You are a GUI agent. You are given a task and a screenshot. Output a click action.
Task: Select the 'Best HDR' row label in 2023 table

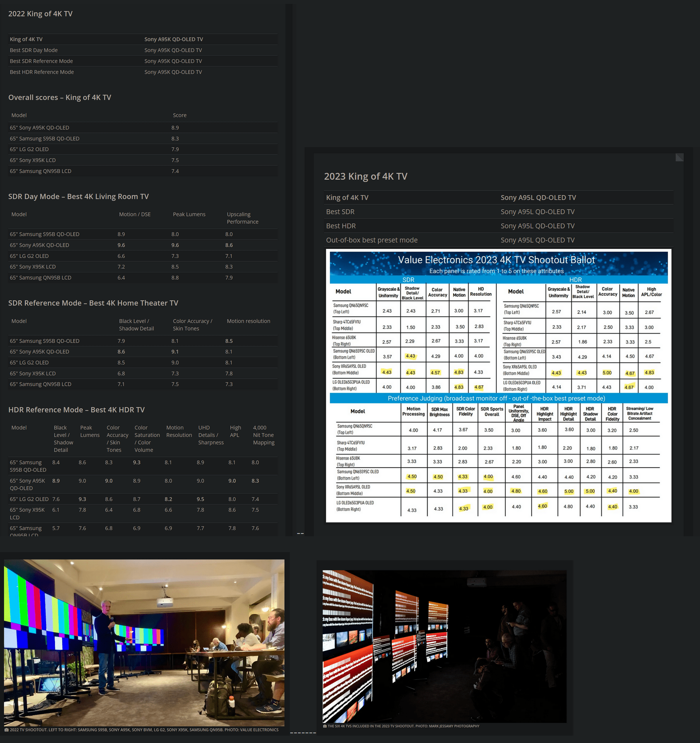point(341,226)
